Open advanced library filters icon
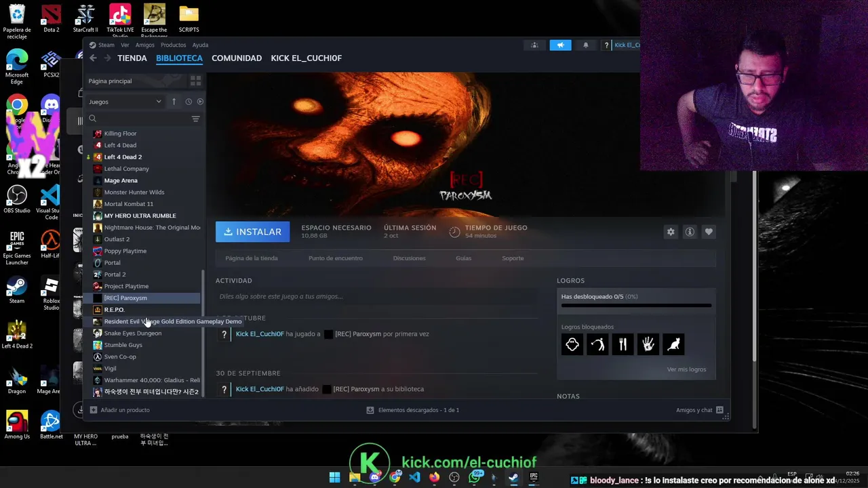The width and height of the screenshot is (868, 488). click(195, 119)
